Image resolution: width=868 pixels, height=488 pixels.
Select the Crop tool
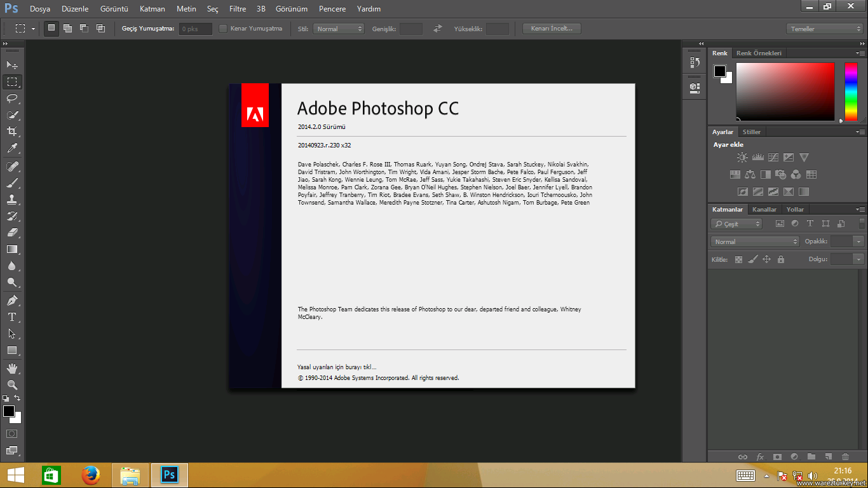tap(12, 132)
